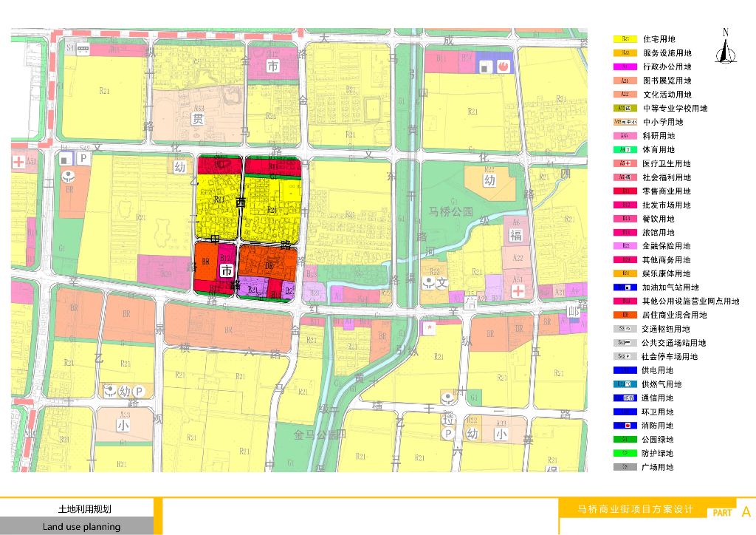
Task: Click the red star icon below 引黄干渠
Action: 429,329
